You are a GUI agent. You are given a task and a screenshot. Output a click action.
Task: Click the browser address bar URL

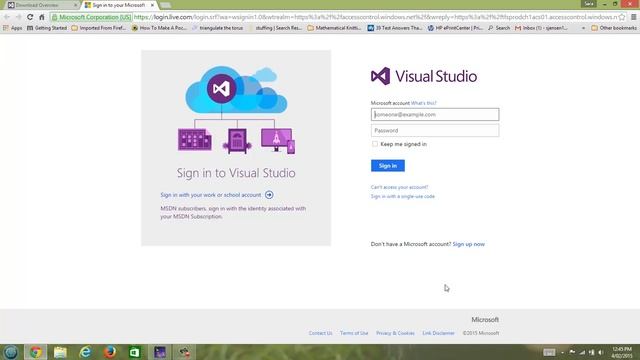pos(375,17)
